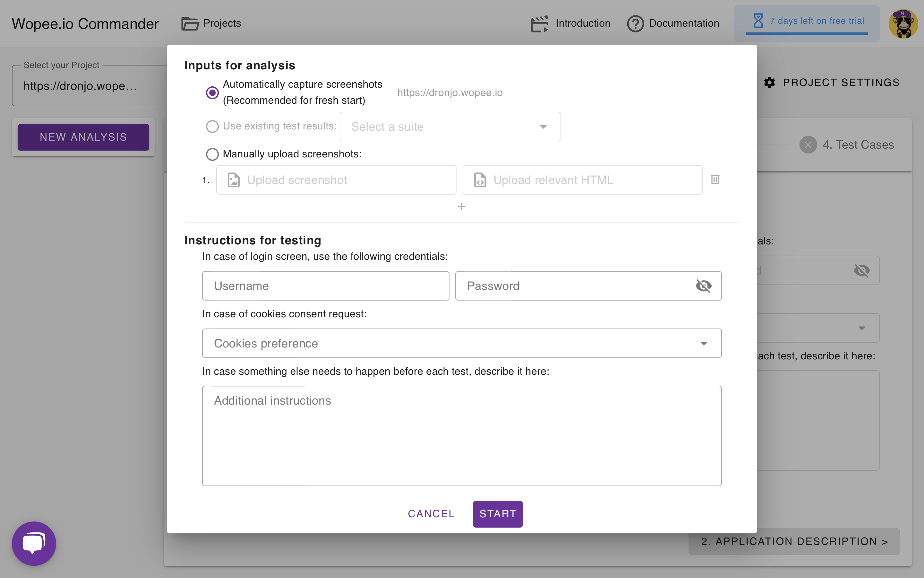Click the Inputs for analysis heading
Viewport: 924px width, 578px height.
point(240,66)
